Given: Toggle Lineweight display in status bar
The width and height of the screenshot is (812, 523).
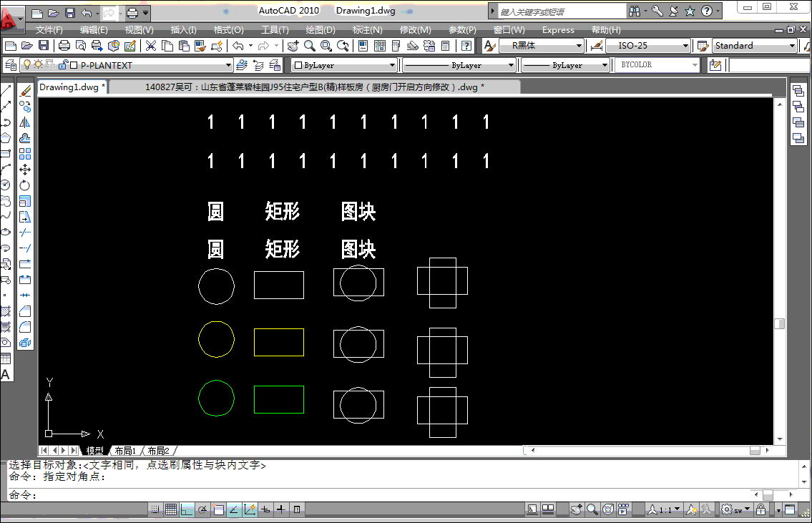Looking at the screenshot, I should pyautogui.click(x=281, y=509).
